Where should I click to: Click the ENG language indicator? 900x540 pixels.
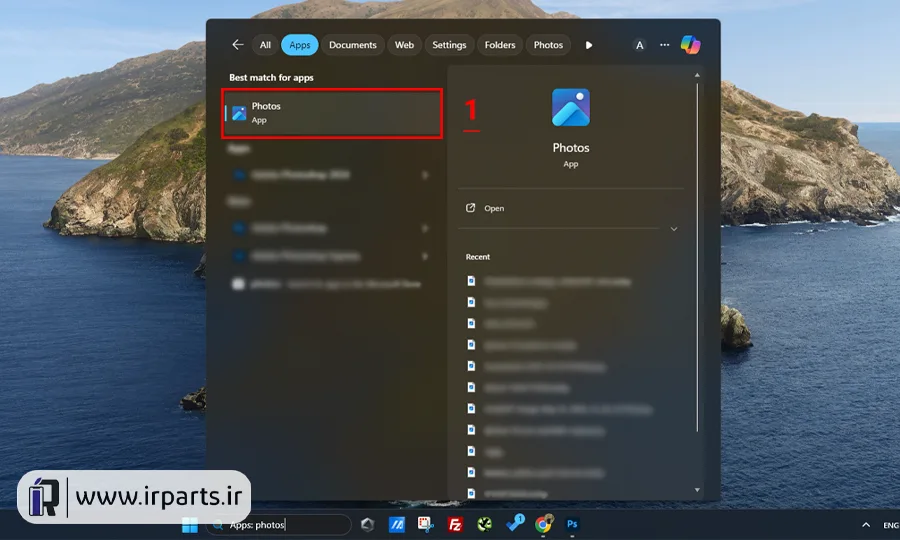(x=891, y=525)
